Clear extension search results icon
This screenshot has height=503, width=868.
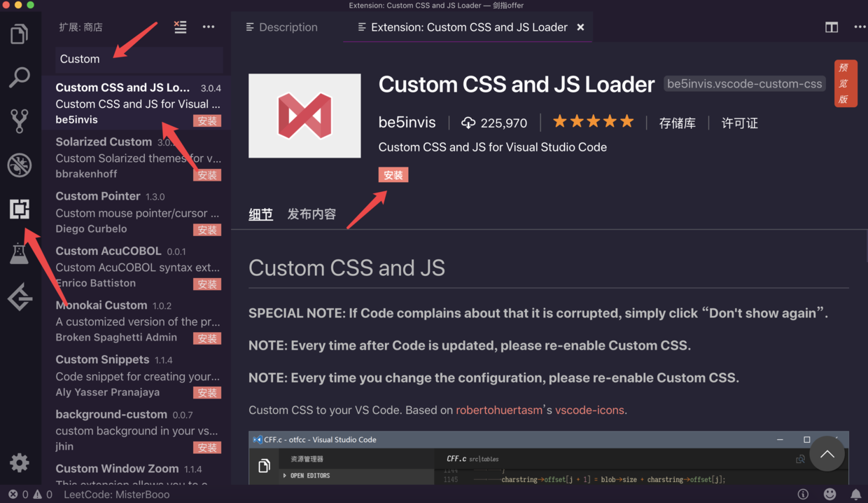[181, 27]
